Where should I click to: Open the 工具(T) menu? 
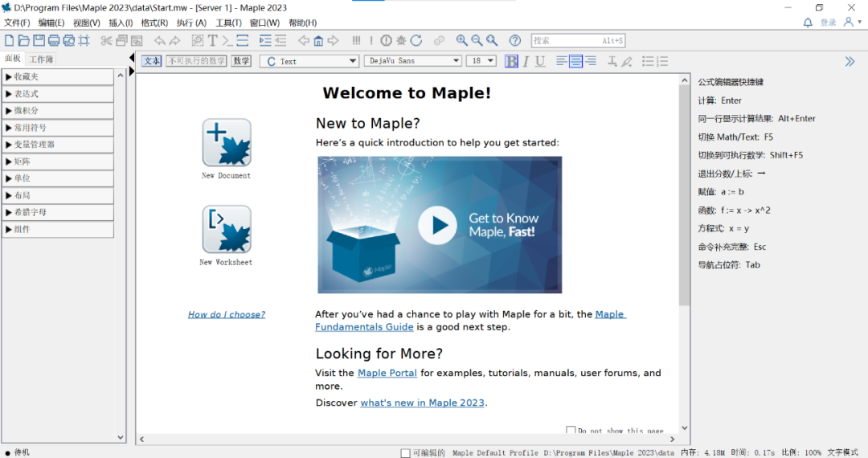[228, 22]
